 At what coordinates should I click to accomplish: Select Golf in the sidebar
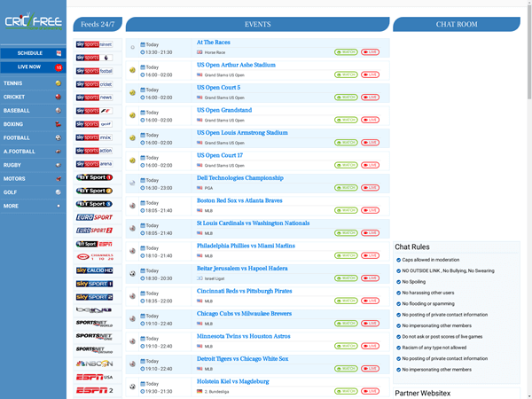(x=33, y=192)
